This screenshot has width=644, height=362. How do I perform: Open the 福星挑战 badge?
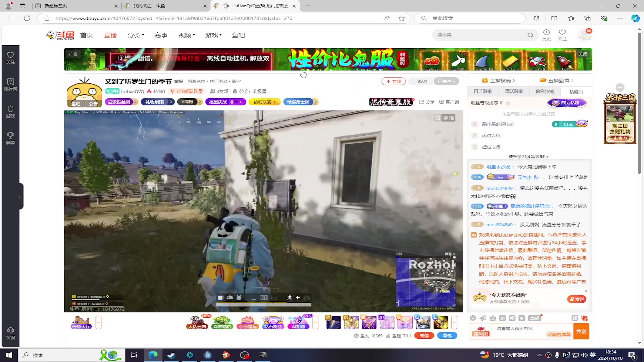225,102
